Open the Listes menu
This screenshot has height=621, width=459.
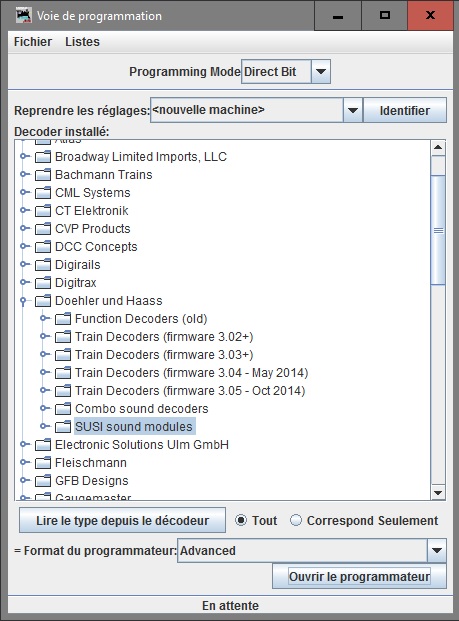(82, 42)
